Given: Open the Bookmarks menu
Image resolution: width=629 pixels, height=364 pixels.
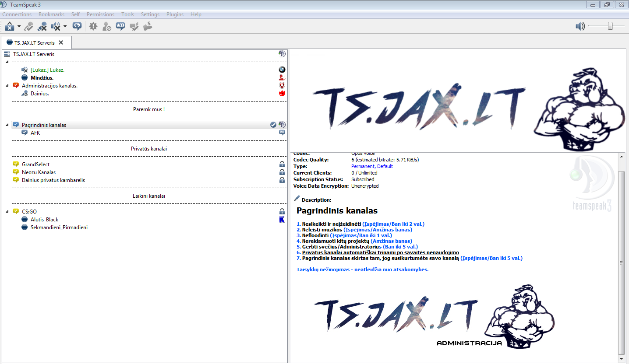Looking at the screenshot, I should tap(51, 14).
